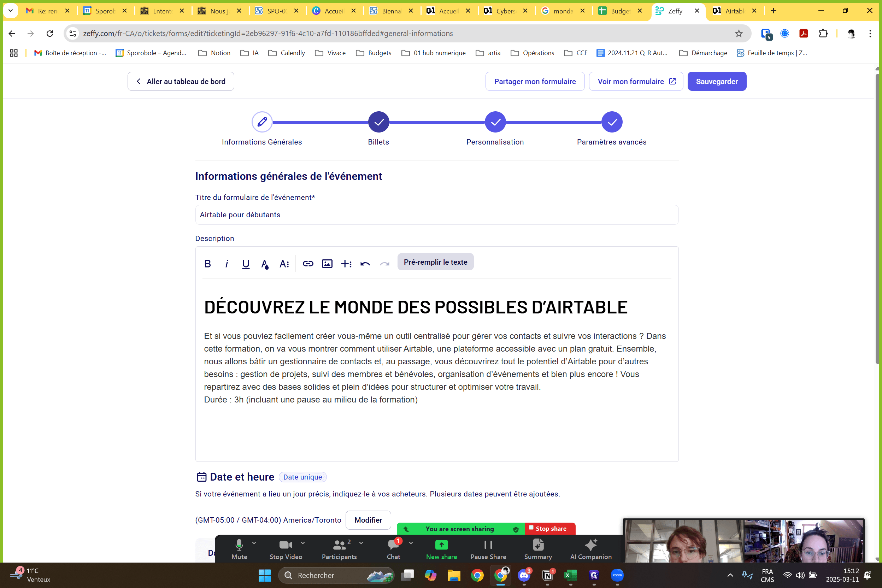Expand Zoom participants options arrow
Screen dimensions: 882x588
pyautogui.click(x=361, y=543)
